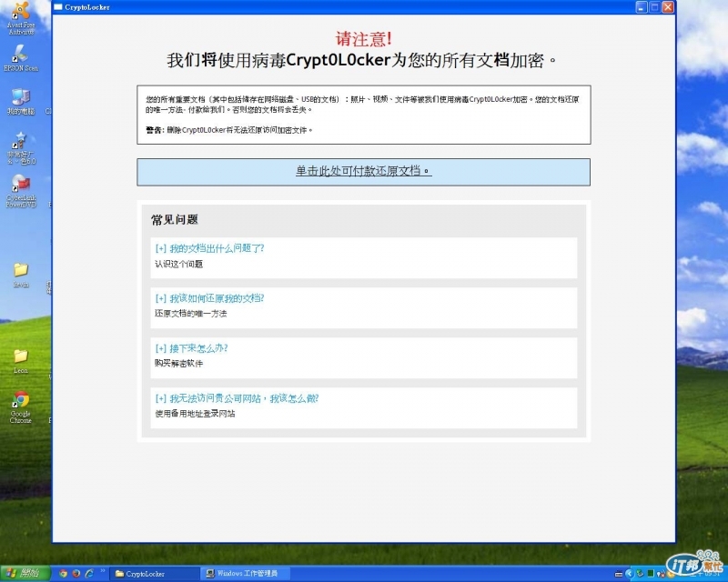The image size is (728, 582).
Task: Switch to CryptoLocker folder taskbar button
Action: 155,574
